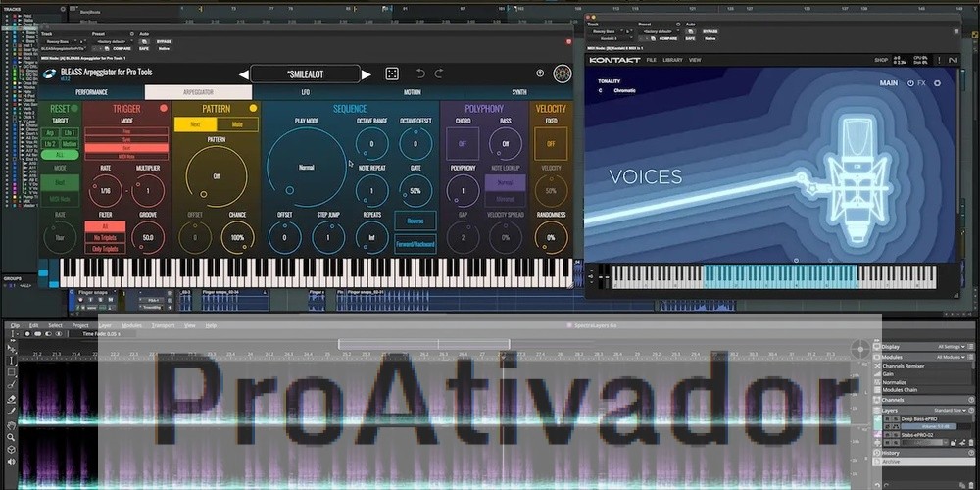Click the Kontakt alert exclamation icon
The width and height of the screenshot is (980, 490).
[x=939, y=60]
